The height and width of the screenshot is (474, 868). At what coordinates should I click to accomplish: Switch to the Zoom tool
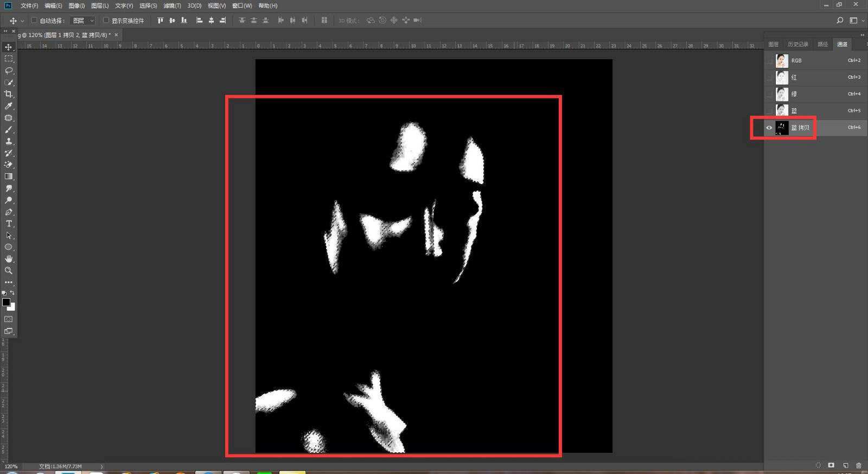pos(9,270)
